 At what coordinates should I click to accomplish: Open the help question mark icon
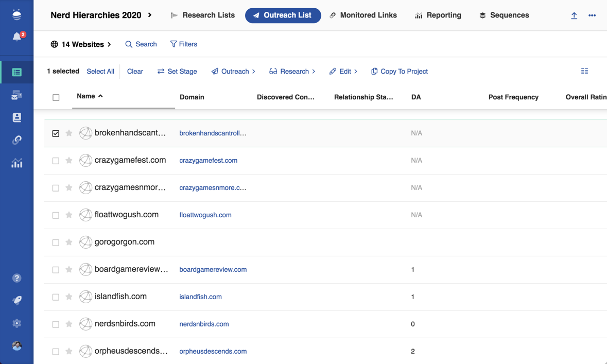(x=17, y=278)
